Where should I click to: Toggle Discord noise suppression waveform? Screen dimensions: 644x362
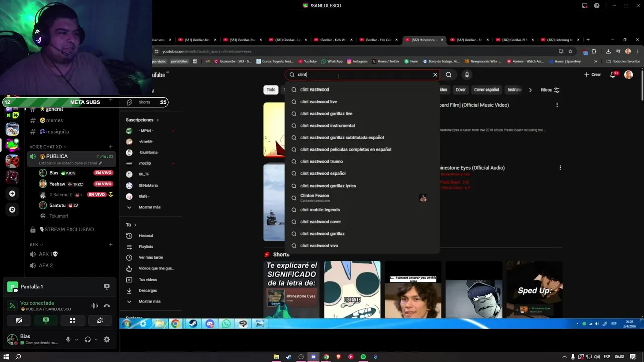click(x=95, y=306)
